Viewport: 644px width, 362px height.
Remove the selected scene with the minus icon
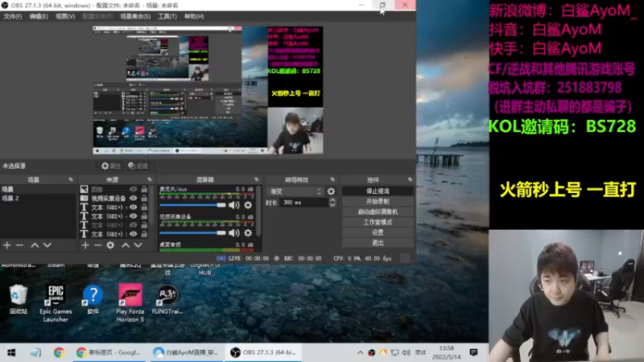(19, 245)
